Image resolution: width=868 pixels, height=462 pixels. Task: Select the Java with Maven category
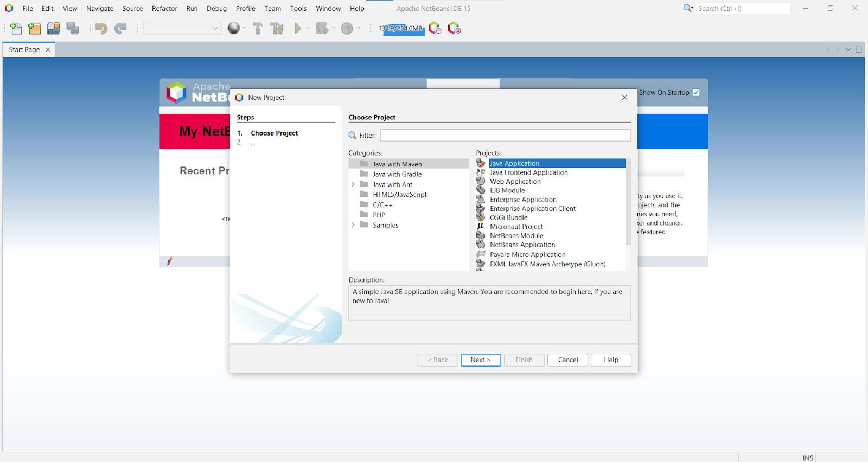tap(409, 164)
